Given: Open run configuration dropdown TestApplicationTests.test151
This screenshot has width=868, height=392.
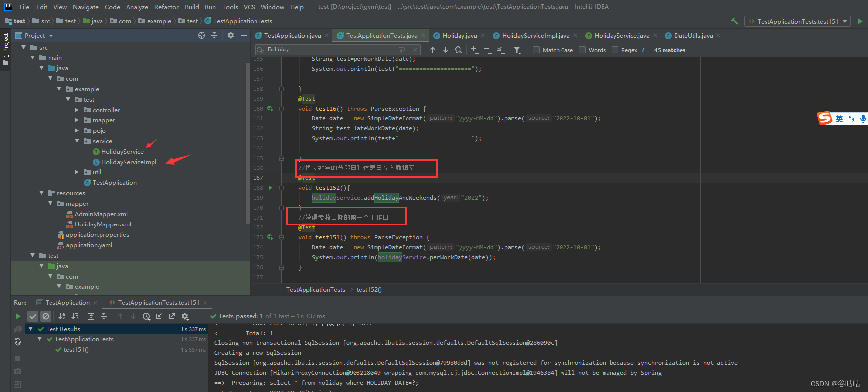Looking at the screenshot, I should pos(797,21).
